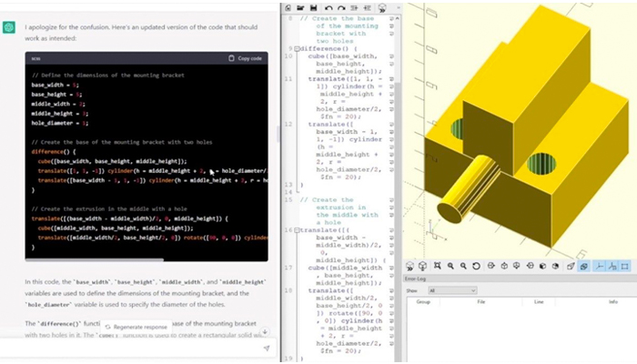
Task: Enable Perspective projection
Action: point(571,266)
